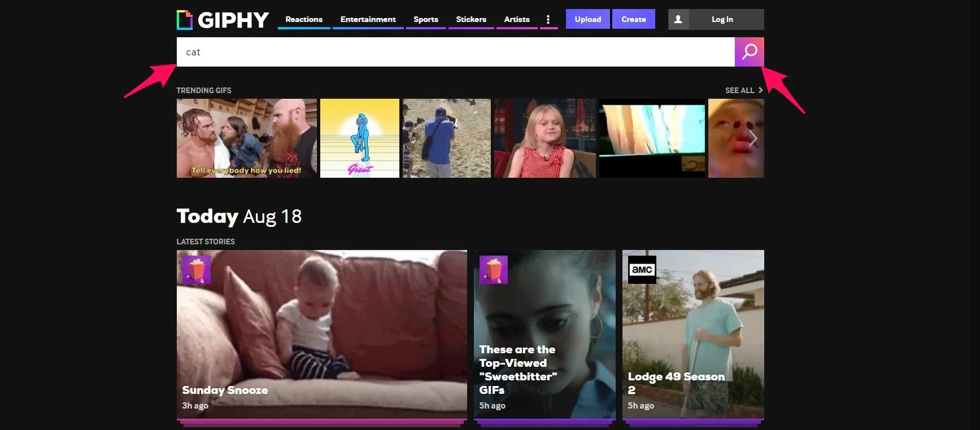
Task: Open the wrestlers trending GIF
Action: click(246, 138)
